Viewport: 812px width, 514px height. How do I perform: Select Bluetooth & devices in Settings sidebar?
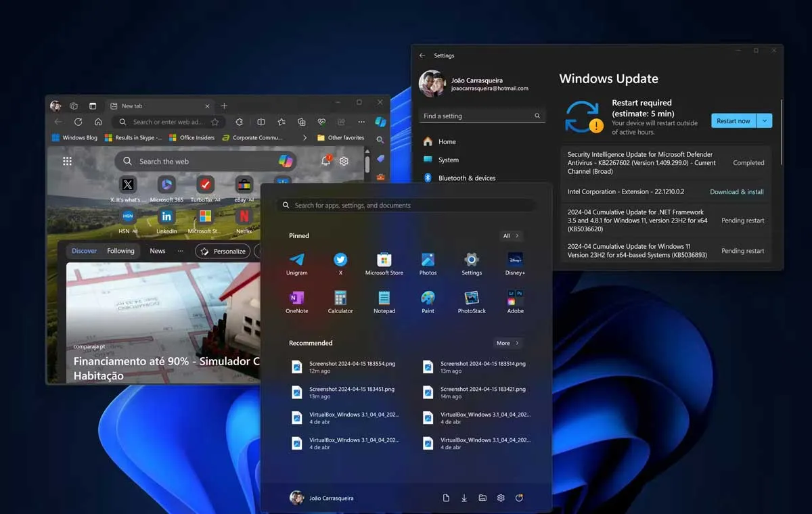tap(466, 178)
